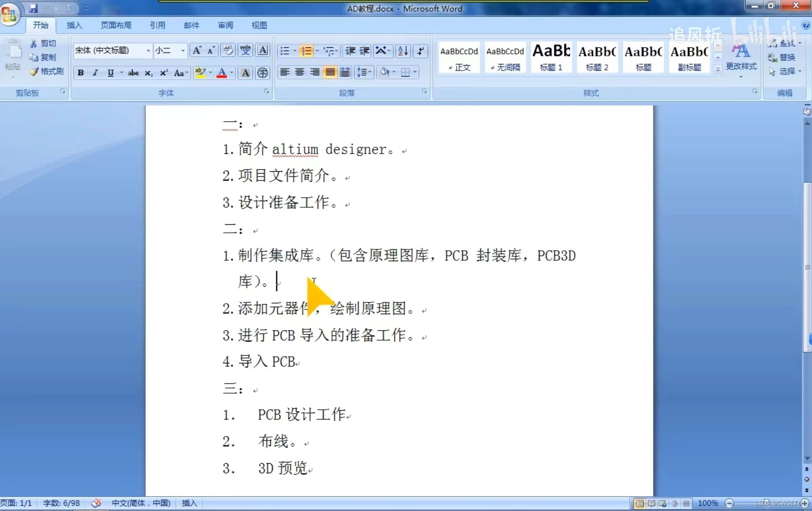This screenshot has width=812, height=511.
Task: Apply character border icon
Action: point(263,50)
